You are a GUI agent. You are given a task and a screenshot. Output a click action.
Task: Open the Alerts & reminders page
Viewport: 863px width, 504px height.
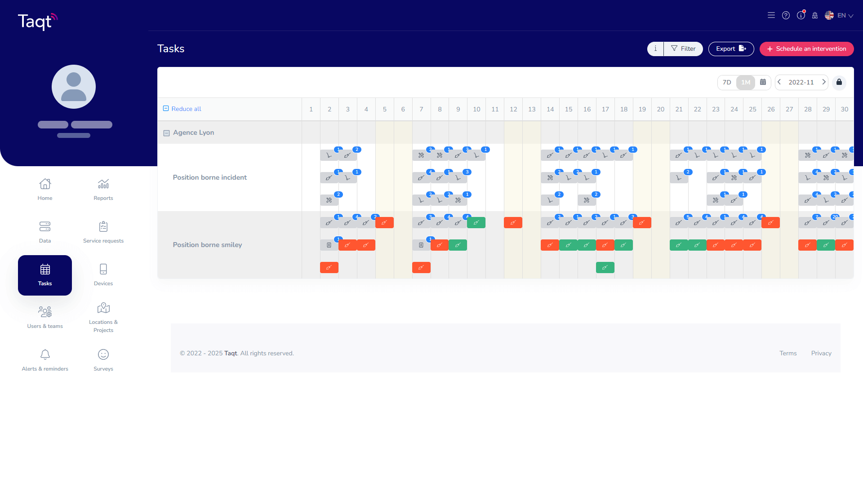44,359
